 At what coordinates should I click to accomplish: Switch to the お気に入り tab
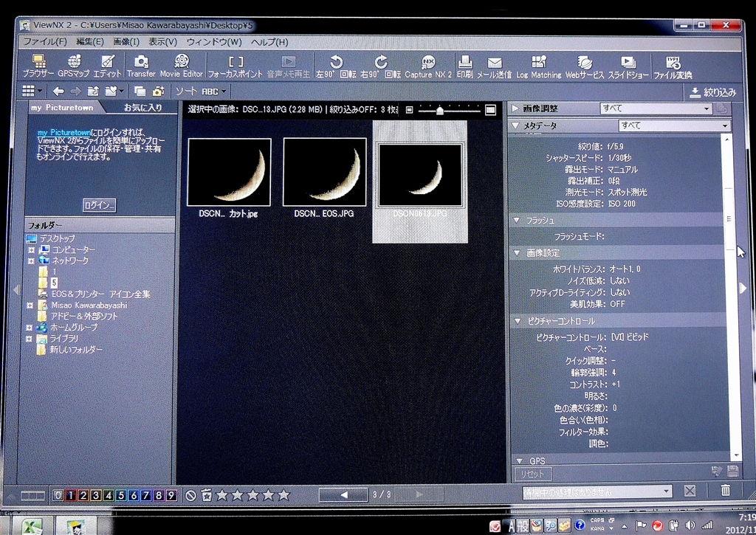click(x=142, y=108)
